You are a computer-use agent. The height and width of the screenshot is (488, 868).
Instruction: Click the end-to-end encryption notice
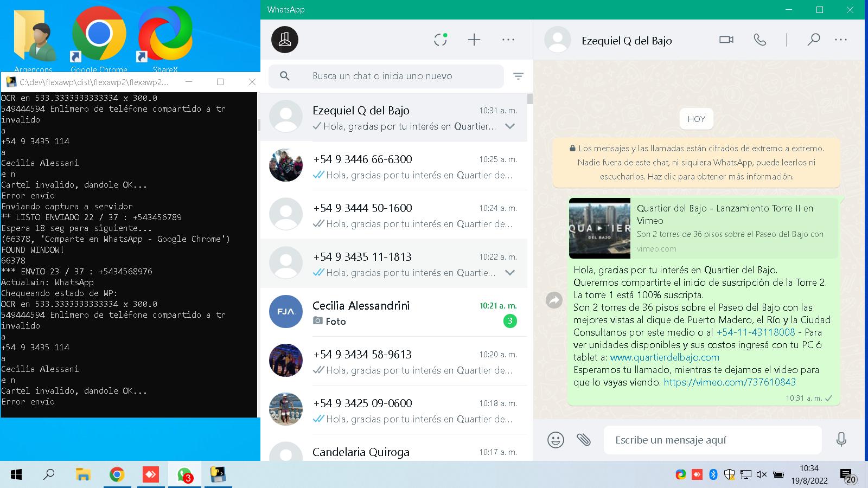tap(696, 163)
